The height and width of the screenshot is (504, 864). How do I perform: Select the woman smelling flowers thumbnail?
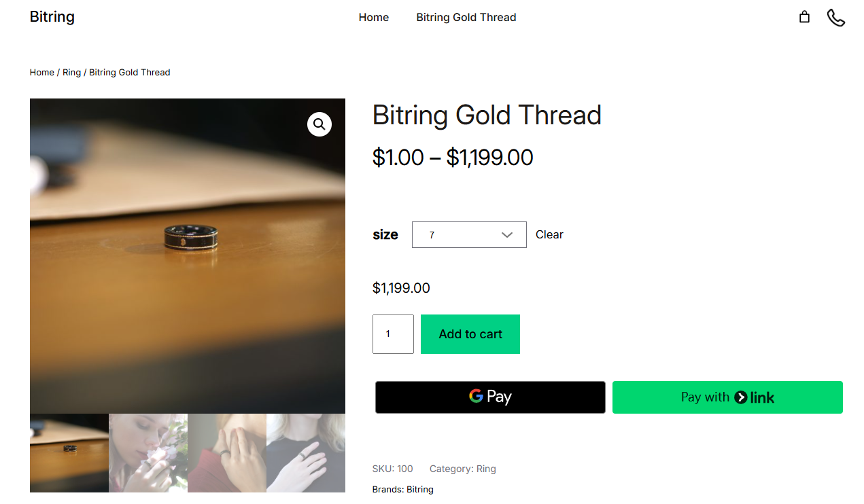(x=148, y=453)
